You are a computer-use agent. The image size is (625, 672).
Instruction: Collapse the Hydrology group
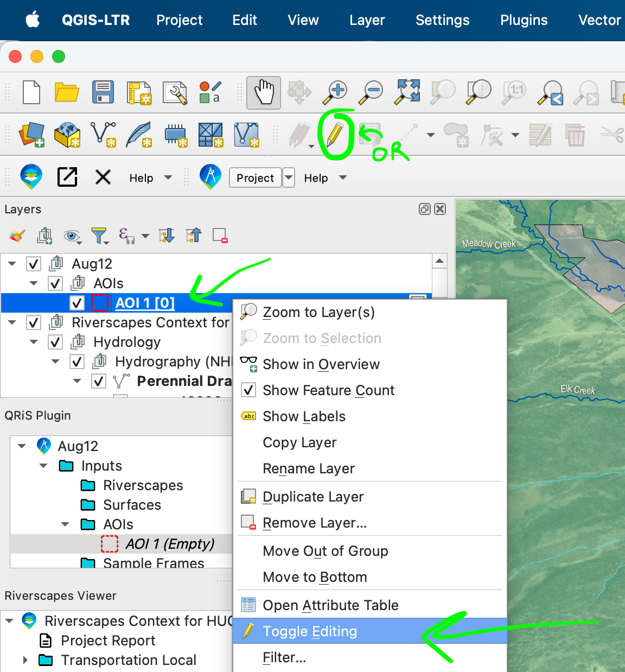coord(34,342)
